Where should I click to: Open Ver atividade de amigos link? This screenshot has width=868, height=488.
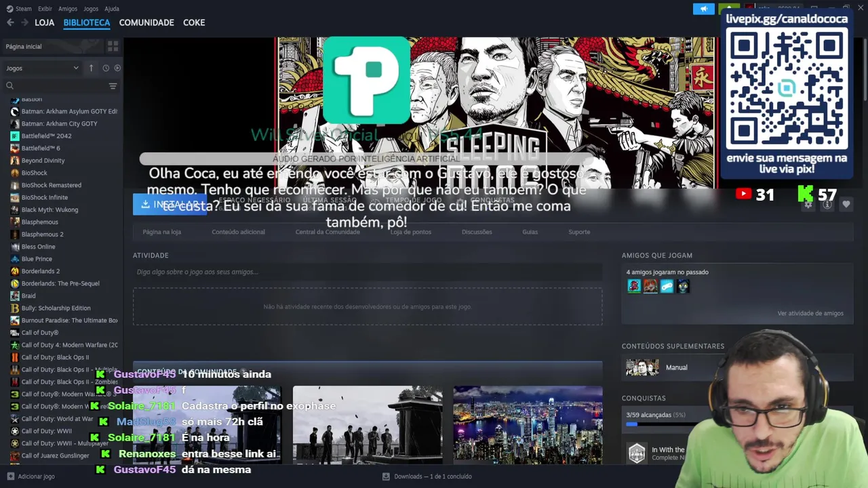coord(810,313)
